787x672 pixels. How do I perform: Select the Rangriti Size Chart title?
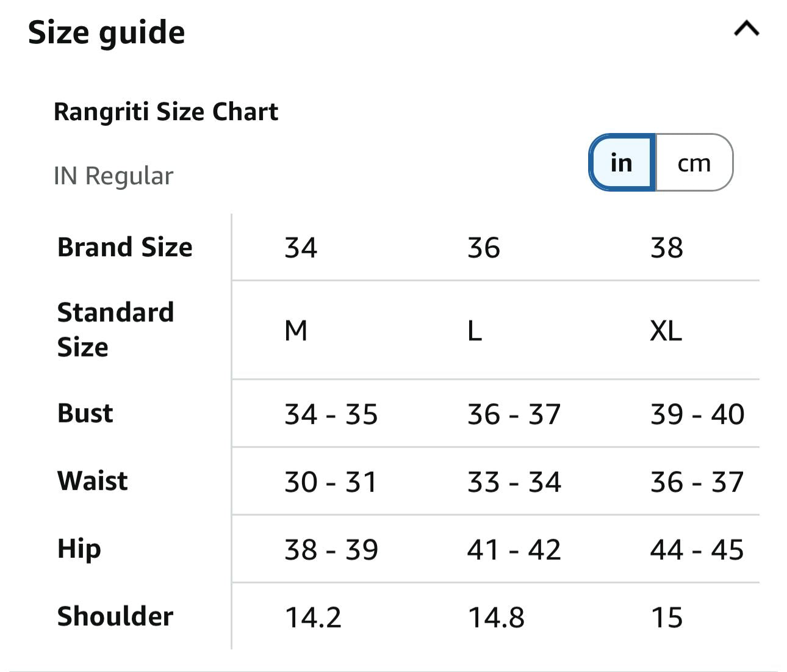click(166, 112)
